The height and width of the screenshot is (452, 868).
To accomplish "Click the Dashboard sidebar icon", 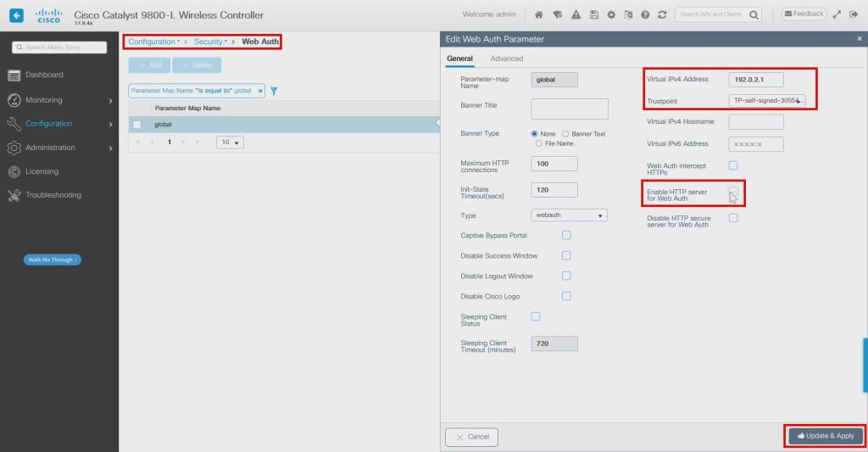I will coord(14,75).
